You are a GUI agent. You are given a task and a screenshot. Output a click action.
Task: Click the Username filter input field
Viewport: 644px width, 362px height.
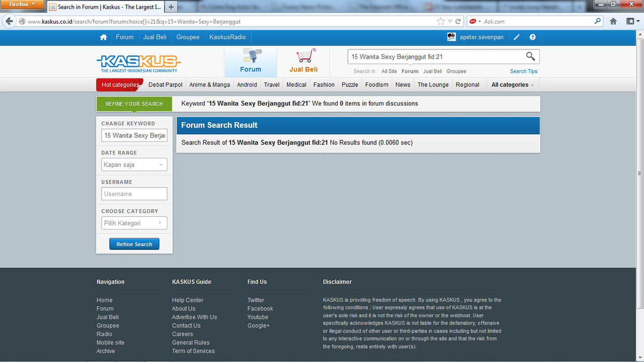134,194
